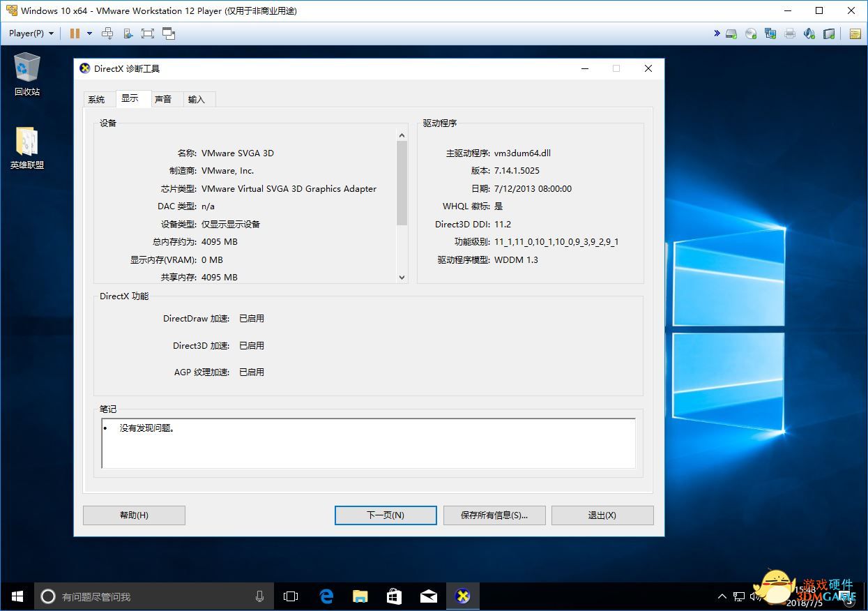Click the Direct3D DDI value 11.2
Image resolution: width=868 pixels, height=611 pixels.
(x=503, y=224)
